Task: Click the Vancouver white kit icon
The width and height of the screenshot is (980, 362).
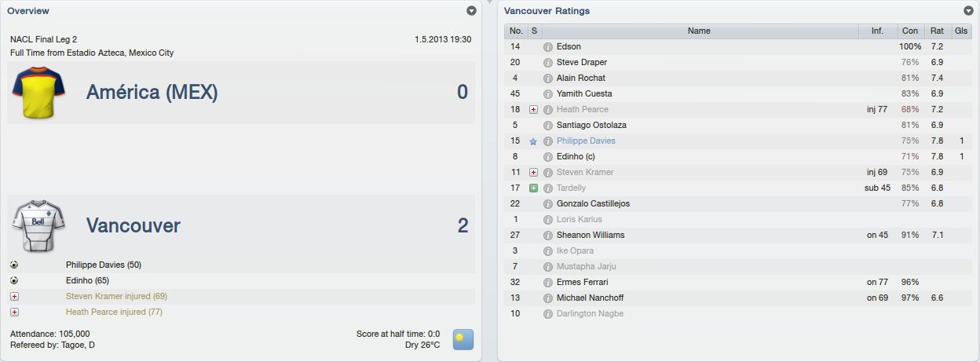Action: click(33, 226)
